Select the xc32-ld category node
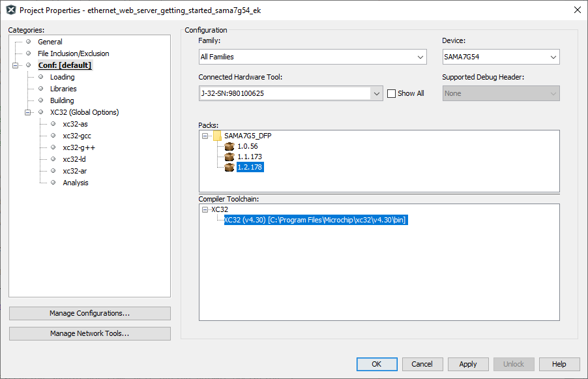588x379 pixels. [74, 159]
